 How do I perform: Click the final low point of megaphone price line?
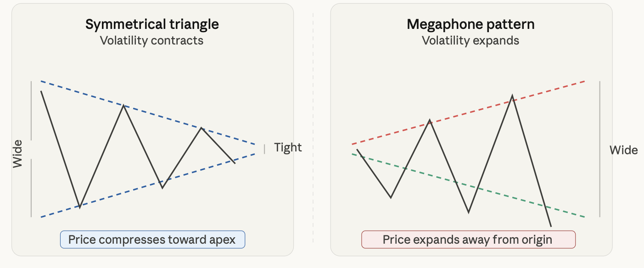pyautogui.click(x=550, y=225)
